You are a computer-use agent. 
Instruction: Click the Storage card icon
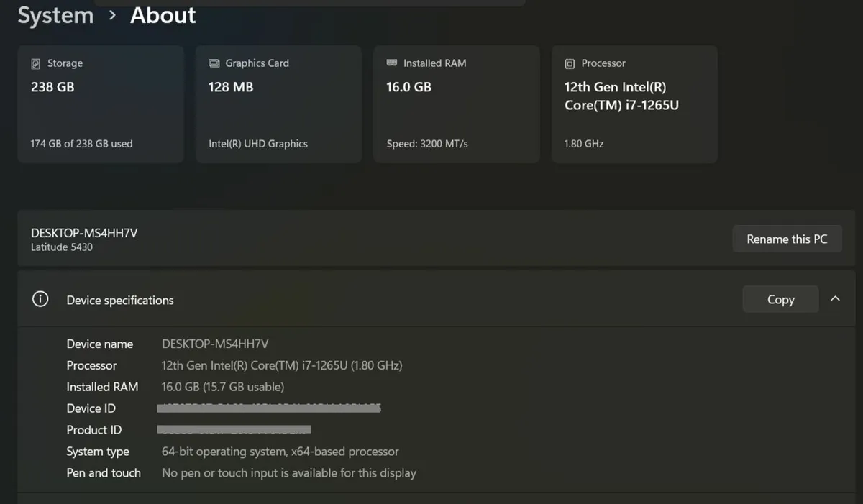click(x=36, y=63)
